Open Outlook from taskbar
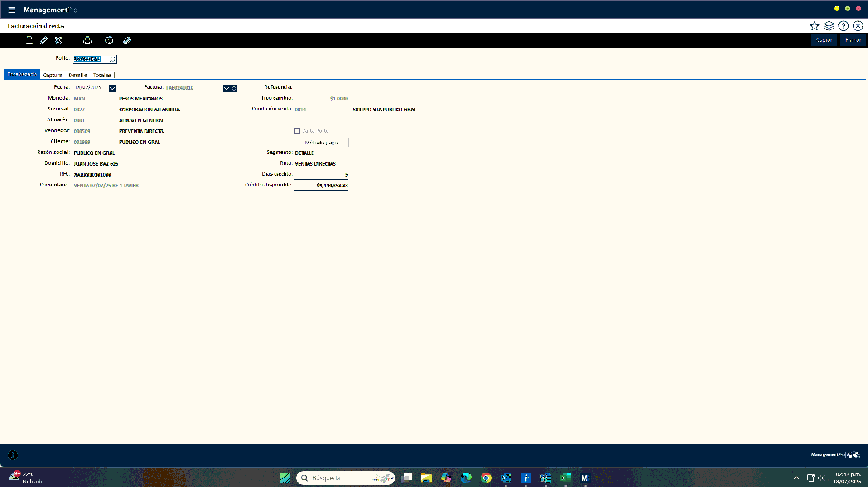The width and height of the screenshot is (868, 487). [506, 478]
